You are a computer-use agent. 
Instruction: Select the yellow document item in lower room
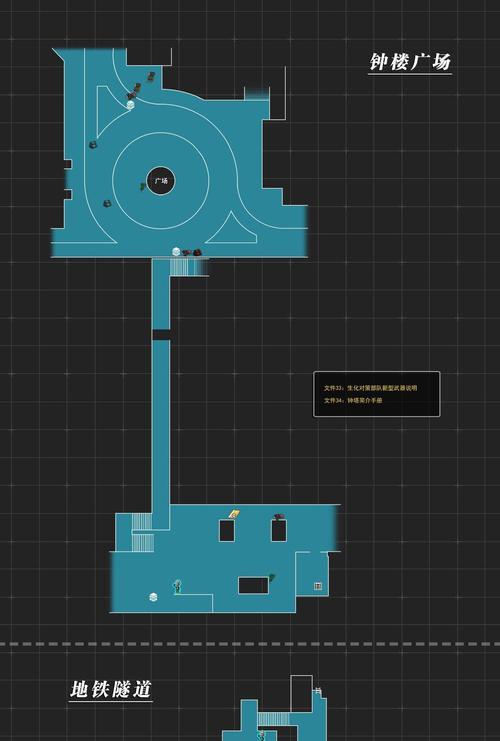(234, 514)
